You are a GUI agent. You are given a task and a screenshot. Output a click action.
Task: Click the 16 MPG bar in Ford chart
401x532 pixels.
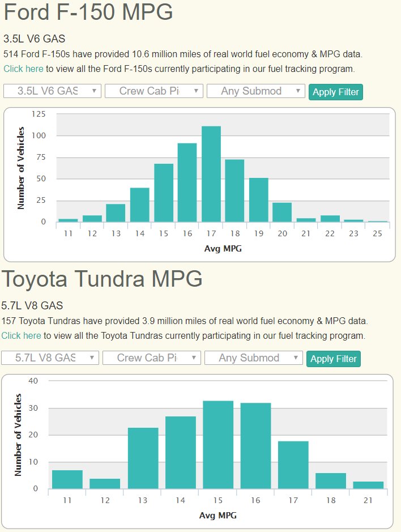coord(187,182)
